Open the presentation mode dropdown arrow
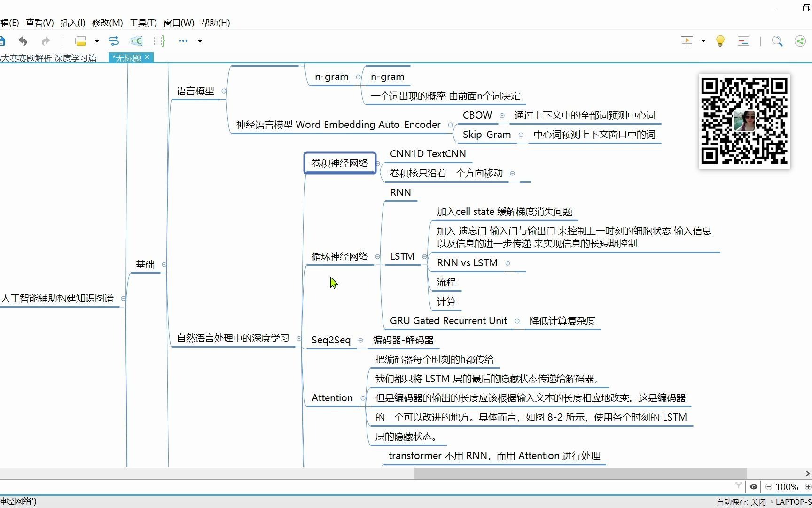This screenshot has width=812, height=508. [x=703, y=41]
